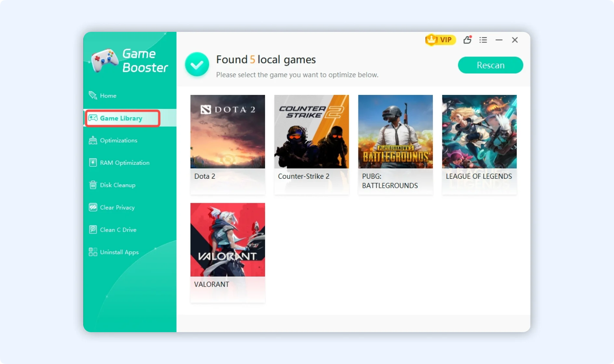
Task: Open Uninstall Apps menu item
Action: [x=130, y=252]
